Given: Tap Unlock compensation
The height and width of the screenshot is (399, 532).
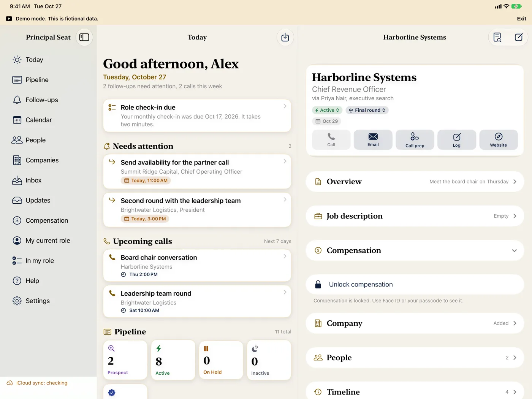Looking at the screenshot, I should pyautogui.click(x=415, y=285).
